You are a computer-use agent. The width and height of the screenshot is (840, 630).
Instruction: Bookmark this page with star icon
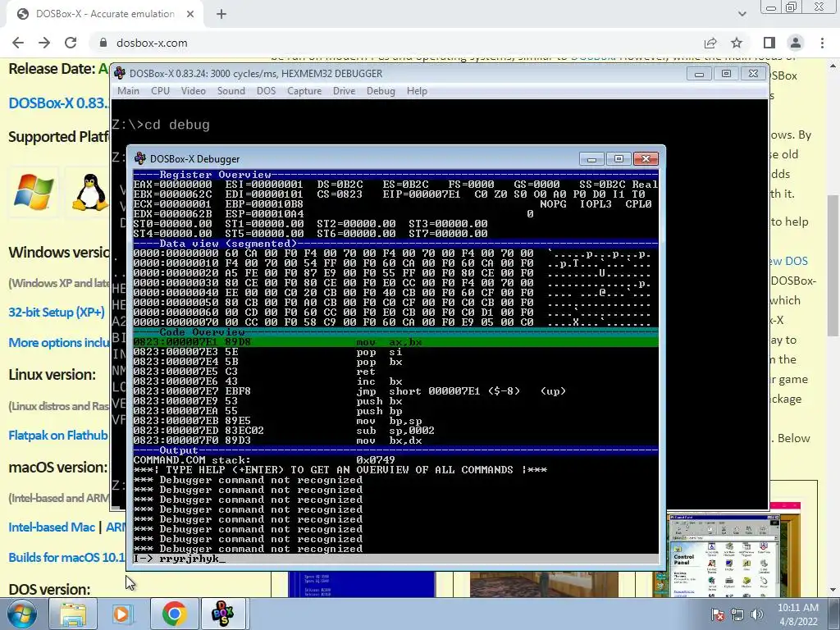click(737, 43)
